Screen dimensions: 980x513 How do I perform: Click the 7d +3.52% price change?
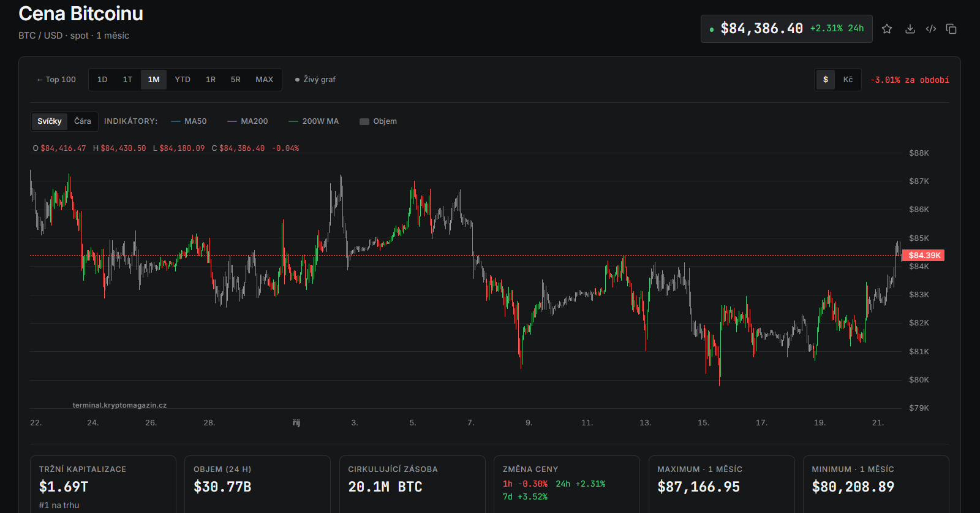tap(526, 497)
